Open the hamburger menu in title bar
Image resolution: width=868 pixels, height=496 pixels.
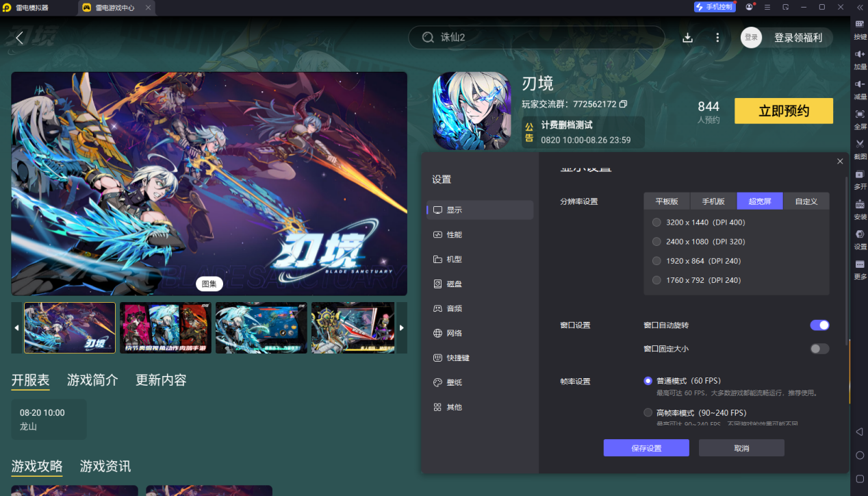pos(768,7)
